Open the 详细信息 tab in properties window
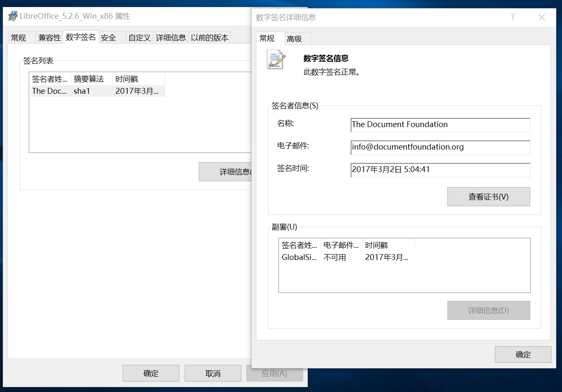Screen dimensions: 562x392 171,38
